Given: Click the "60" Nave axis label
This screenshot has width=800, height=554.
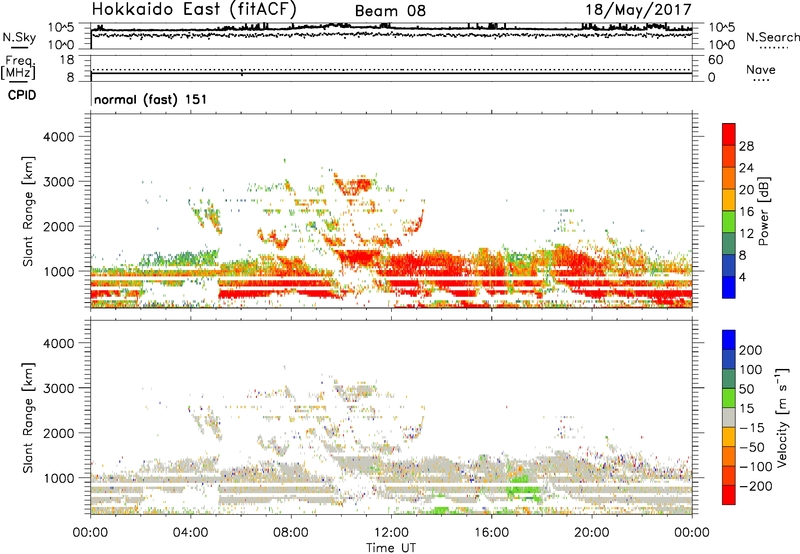Looking at the screenshot, I should pyautogui.click(x=716, y=60).
